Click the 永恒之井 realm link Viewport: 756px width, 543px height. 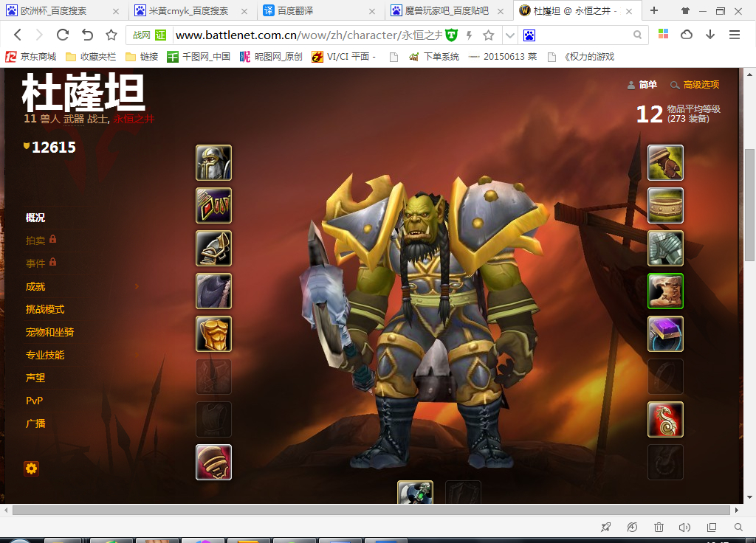pyautogui.click(x=134, y=119)
